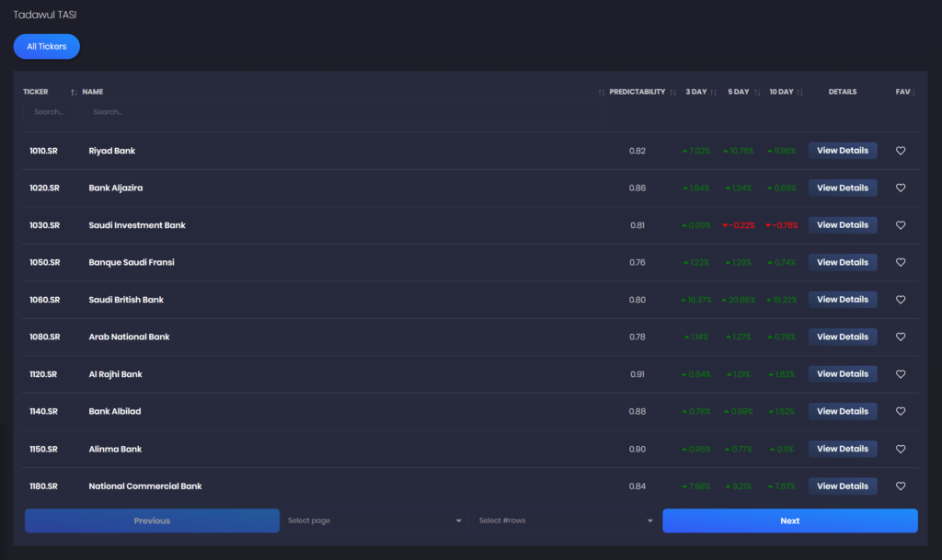View Details for Arab National Bank
The height and width of the screenshot is (560, 942).
pos(843,337)
